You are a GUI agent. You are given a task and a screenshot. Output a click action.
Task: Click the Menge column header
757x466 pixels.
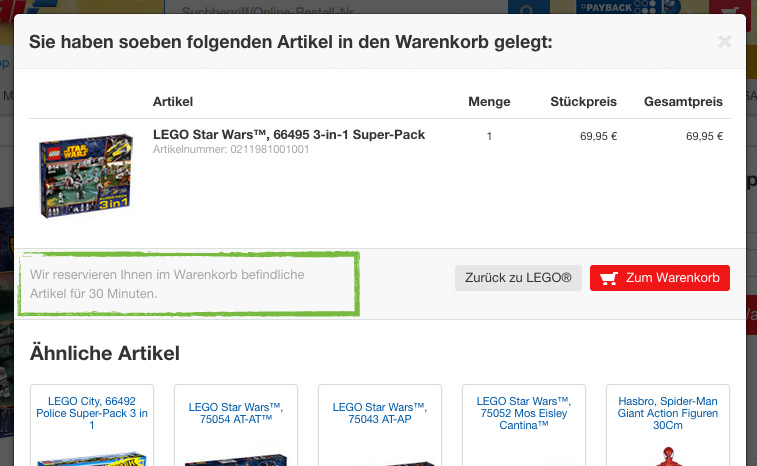point(489,101)
